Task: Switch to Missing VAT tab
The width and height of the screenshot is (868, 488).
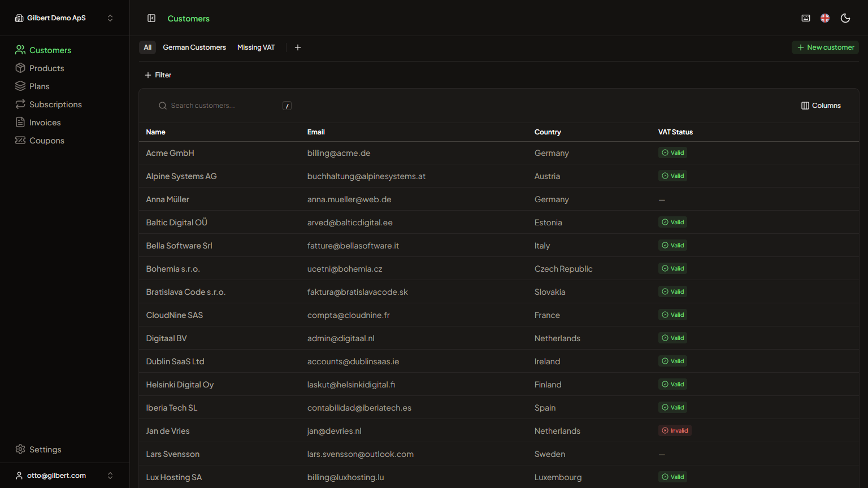Action: 256,47
